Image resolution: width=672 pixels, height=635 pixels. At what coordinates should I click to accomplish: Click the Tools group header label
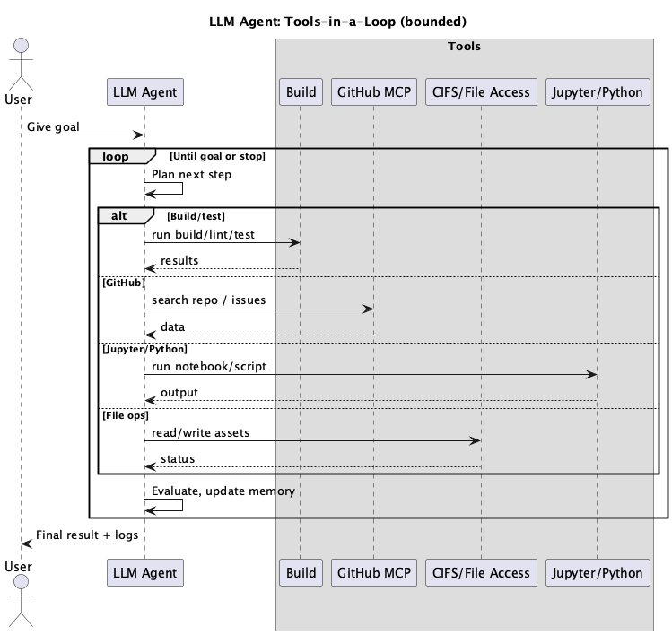(464, 47)
